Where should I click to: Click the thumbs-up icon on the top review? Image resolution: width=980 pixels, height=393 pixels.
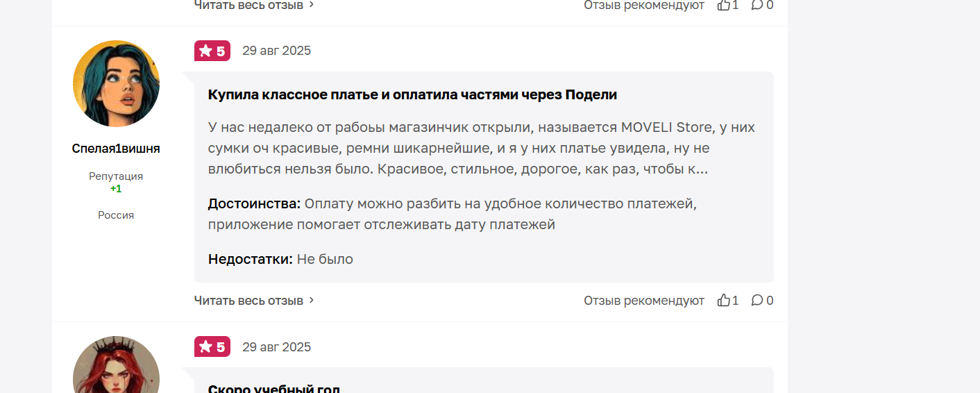(x=724, y=5)
